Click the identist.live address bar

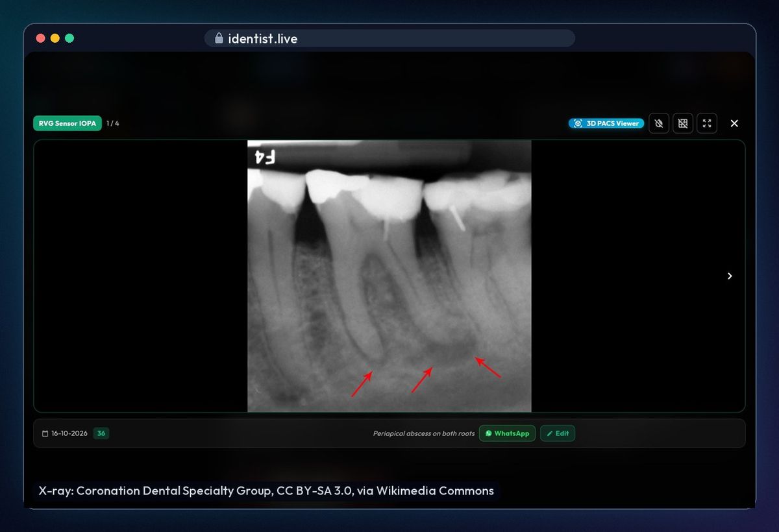[389, 38]
